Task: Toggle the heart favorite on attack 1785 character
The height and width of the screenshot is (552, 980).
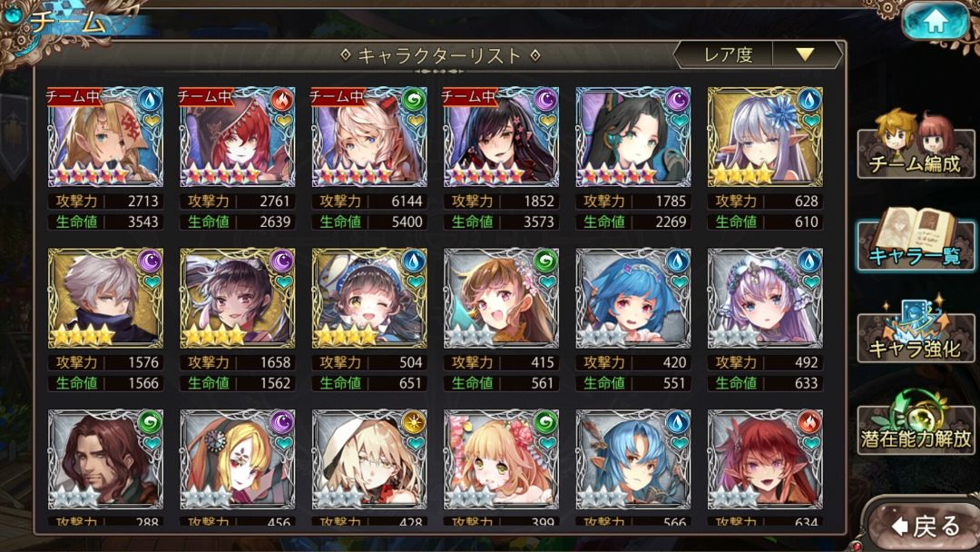Action: (x=678, y=121)
